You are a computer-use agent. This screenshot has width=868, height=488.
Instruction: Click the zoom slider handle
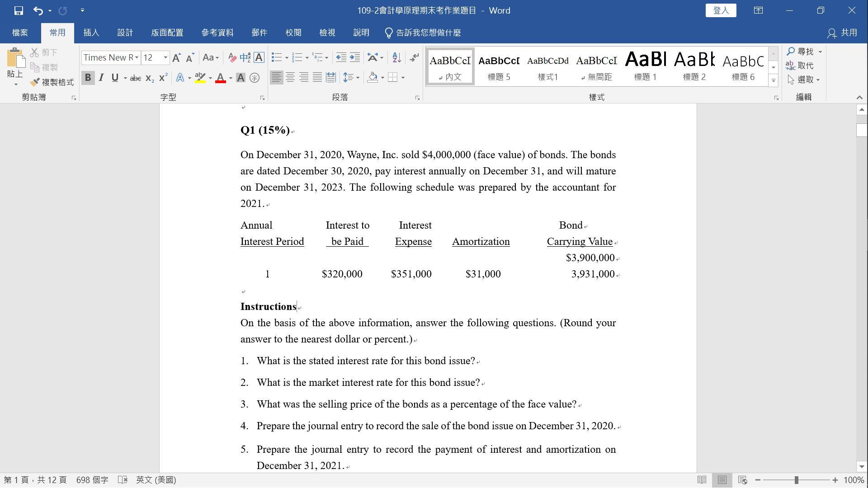click(796, 480)
